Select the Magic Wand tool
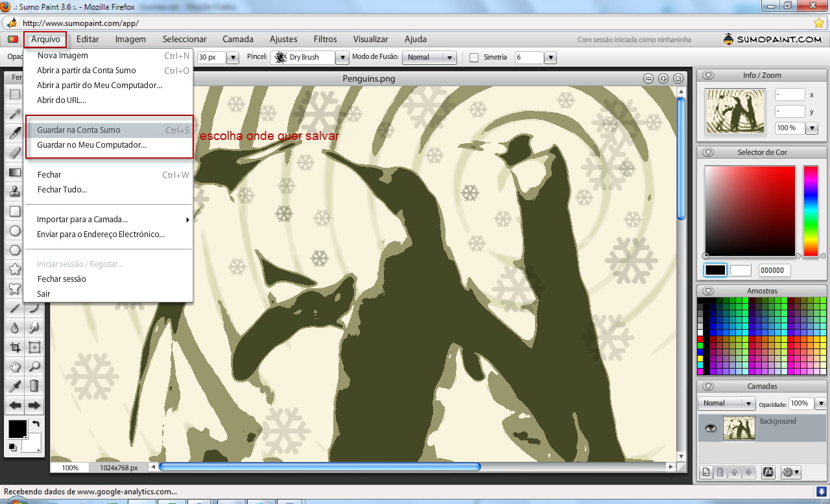The width and height of the screenshot is (830, 504). point(14,114)
